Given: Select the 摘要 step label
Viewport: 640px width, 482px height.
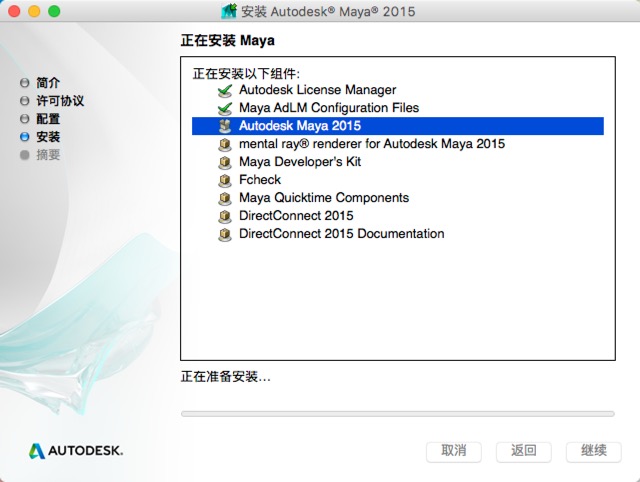Looking at the screenshot, I should [x=48, y=155].
